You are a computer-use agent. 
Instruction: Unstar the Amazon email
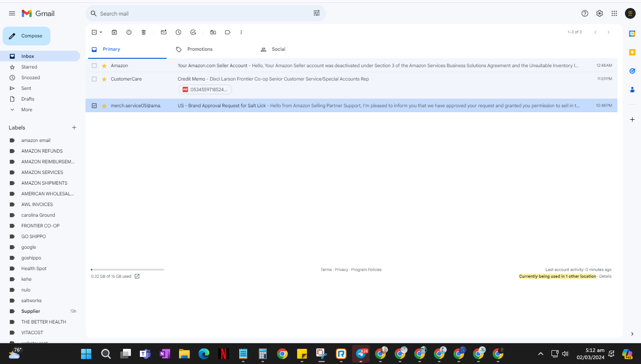pos(104,65)
